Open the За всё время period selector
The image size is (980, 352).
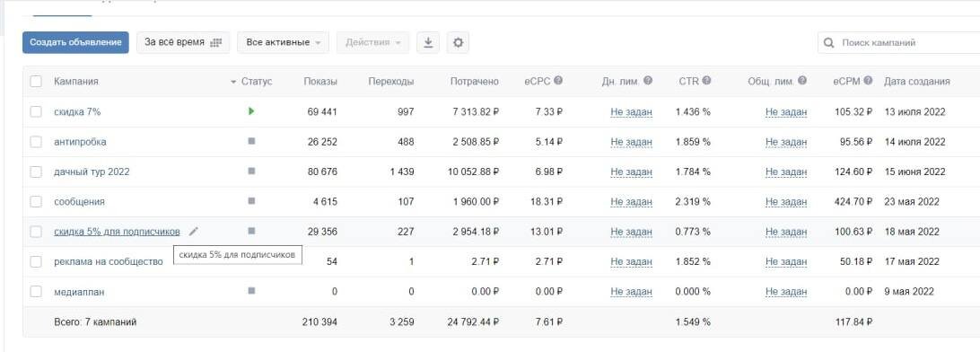183,42
